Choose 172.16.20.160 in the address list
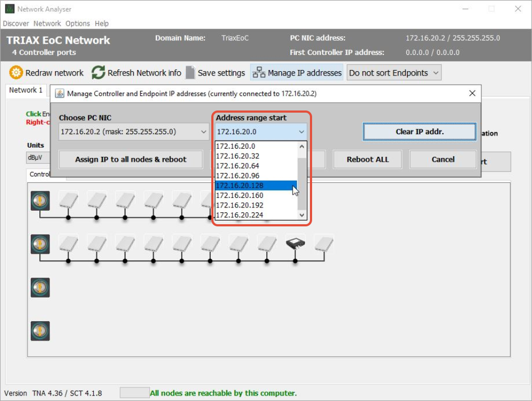Screen dimensions: 532x401 click(x=256, y=196)
